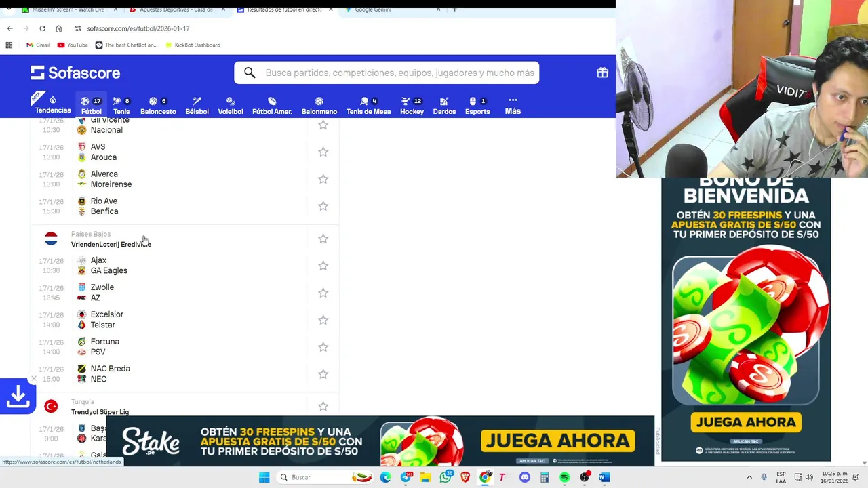Open the Países Bajos country link
This screenshot has height=488, width=868.
tap(91, 234)
